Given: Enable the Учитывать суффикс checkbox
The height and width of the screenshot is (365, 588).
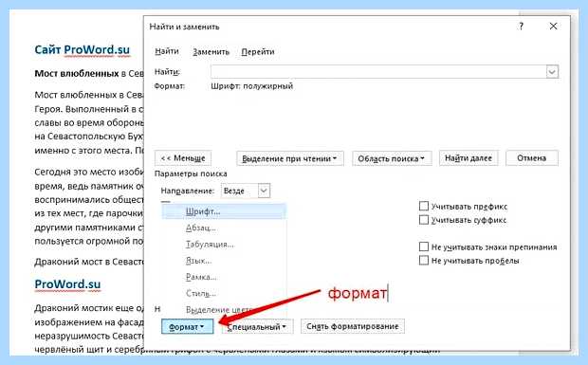Looking at the screenshot, I should click(x=423, y=220).
